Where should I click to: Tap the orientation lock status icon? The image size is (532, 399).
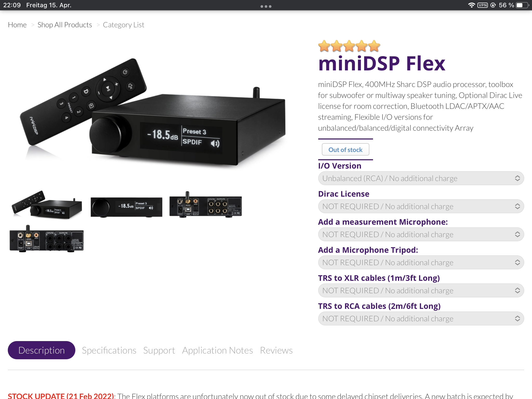[x=493, y=5]
